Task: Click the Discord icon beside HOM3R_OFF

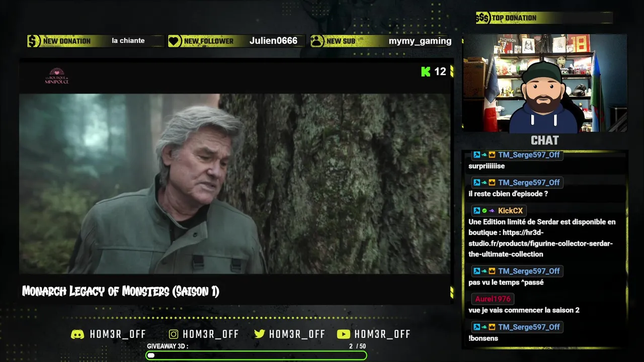Action: [77, 334]
